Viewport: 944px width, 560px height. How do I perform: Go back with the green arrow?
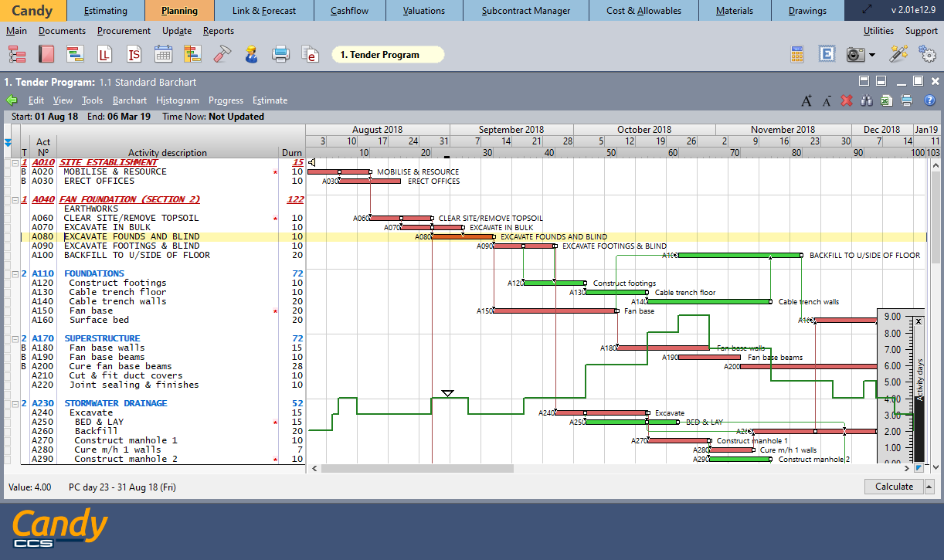(x=12, y=100)
